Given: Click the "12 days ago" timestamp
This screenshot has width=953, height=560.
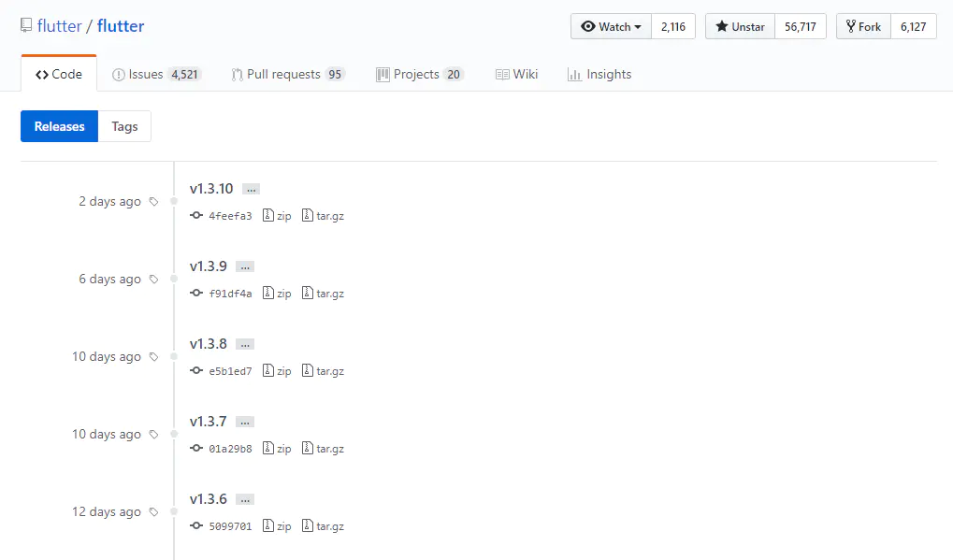Looking at the screenshot, I should (x=107, y=512).
